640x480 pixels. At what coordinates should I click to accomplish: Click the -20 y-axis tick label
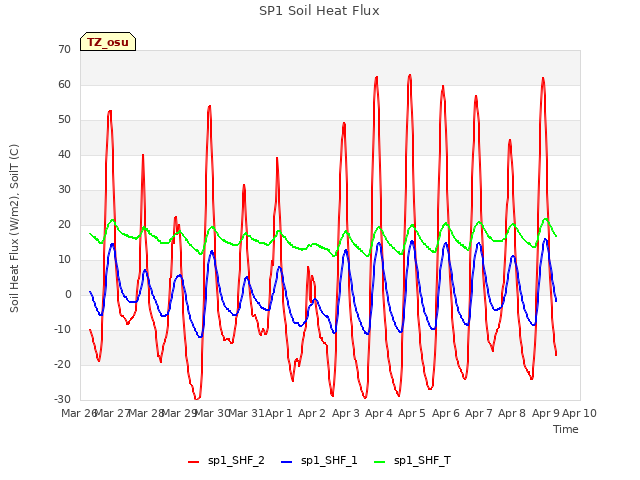click(63, 364)
